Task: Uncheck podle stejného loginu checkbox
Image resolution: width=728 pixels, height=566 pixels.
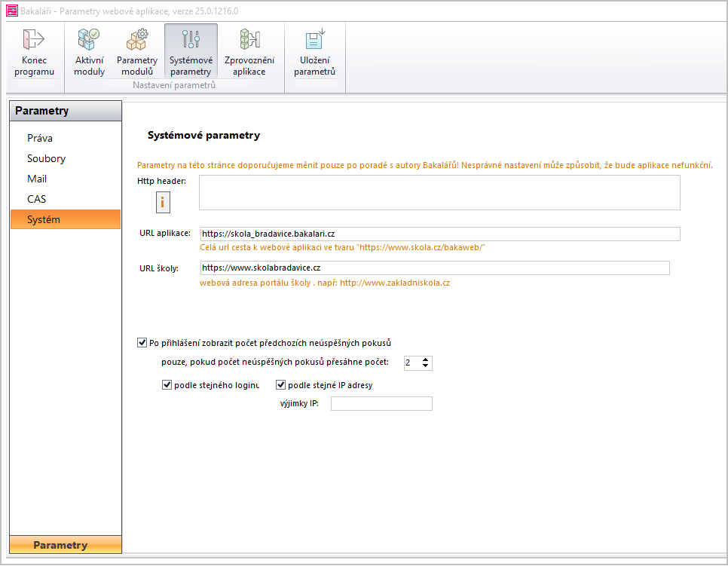Action: click(x=167, y=385)
